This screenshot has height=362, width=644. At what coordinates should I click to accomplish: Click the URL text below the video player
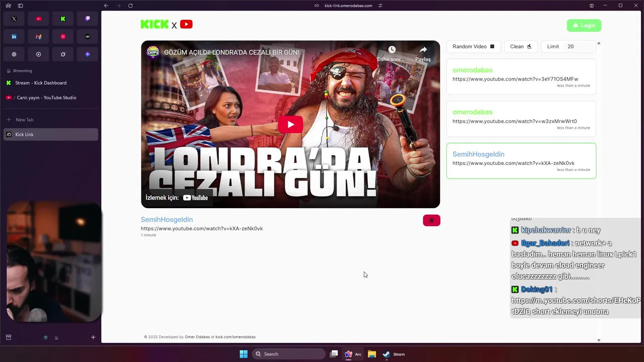[x=202, y=228]
